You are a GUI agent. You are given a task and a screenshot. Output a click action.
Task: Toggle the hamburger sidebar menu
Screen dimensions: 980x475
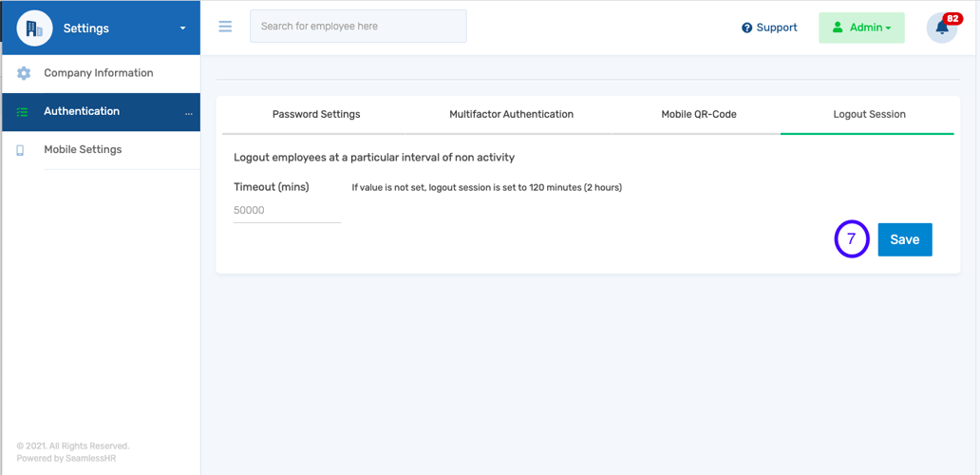click(225, 27)
